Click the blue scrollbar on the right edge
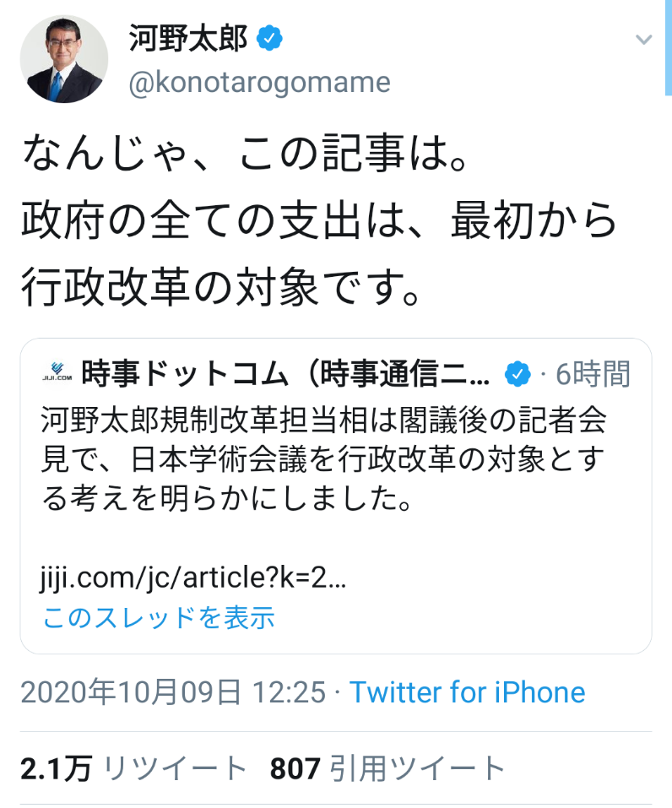Image resolution: width=672 pixels, height=808 pixels. (669, 47)
